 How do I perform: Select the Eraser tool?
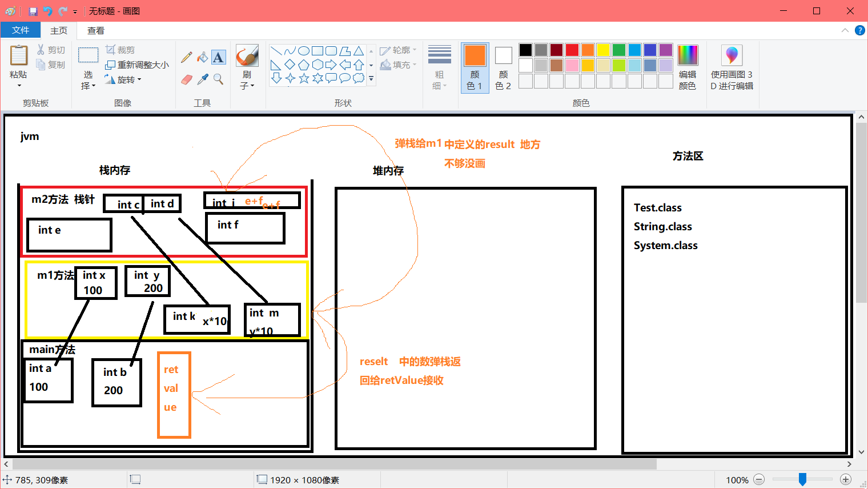click(186, 79)
